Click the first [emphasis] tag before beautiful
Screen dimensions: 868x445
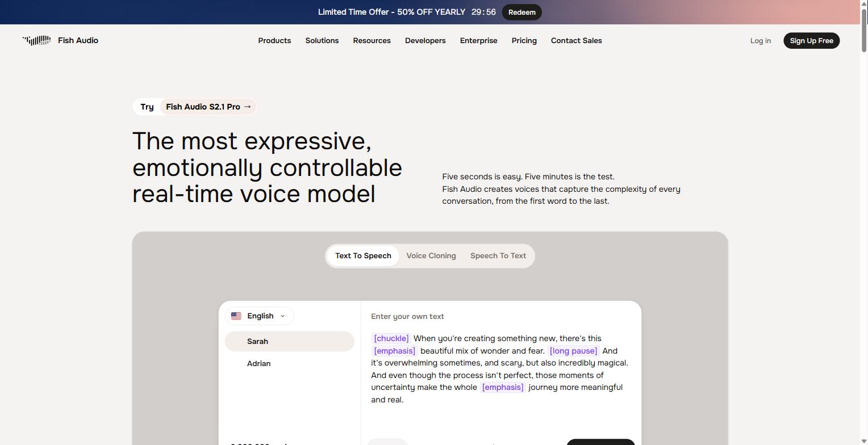tap(394, 351)
